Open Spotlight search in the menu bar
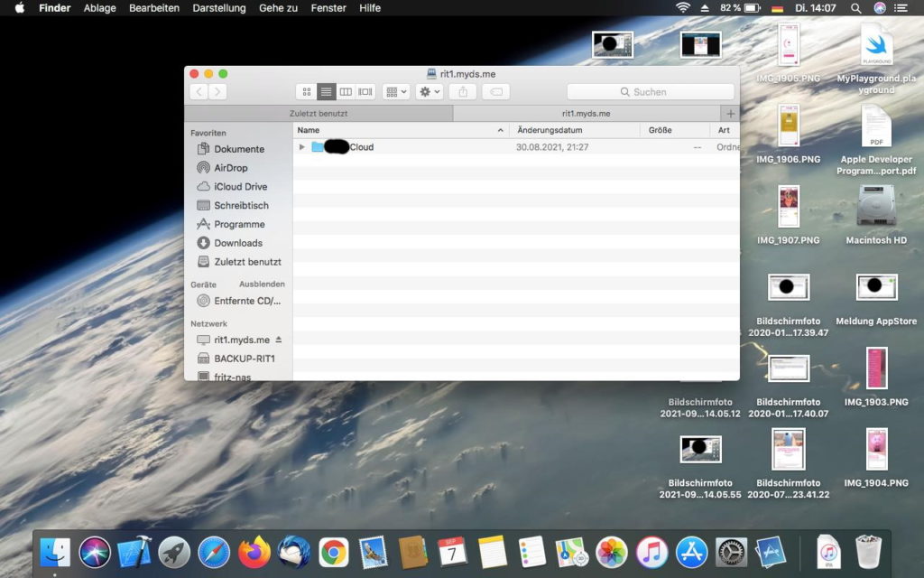This screenshot has height=578, width=924. tap(855, 7)
